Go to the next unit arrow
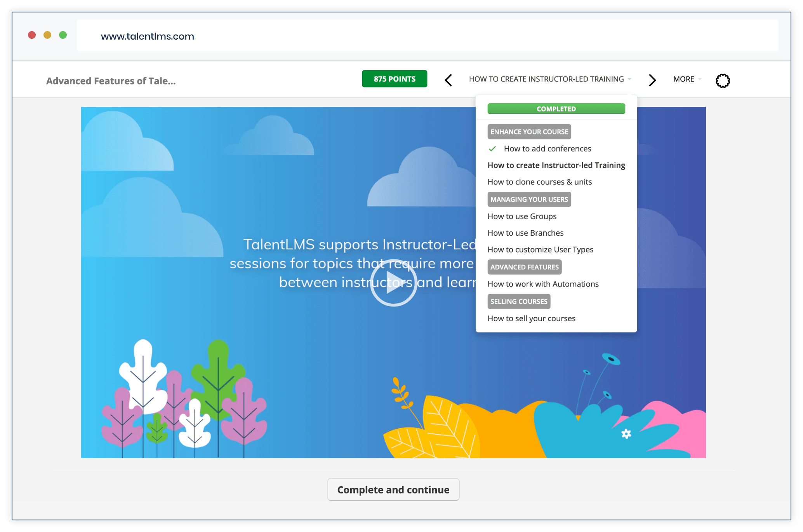 [x=652, y=80]
